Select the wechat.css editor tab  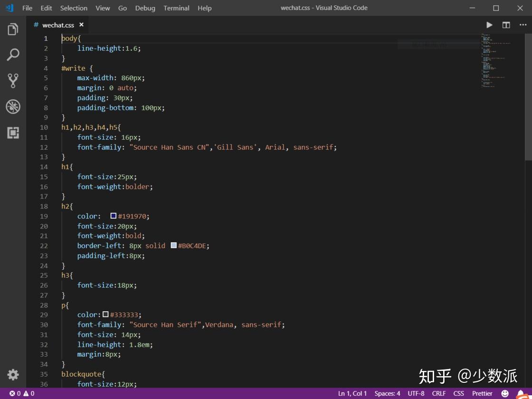pos(57,25)
